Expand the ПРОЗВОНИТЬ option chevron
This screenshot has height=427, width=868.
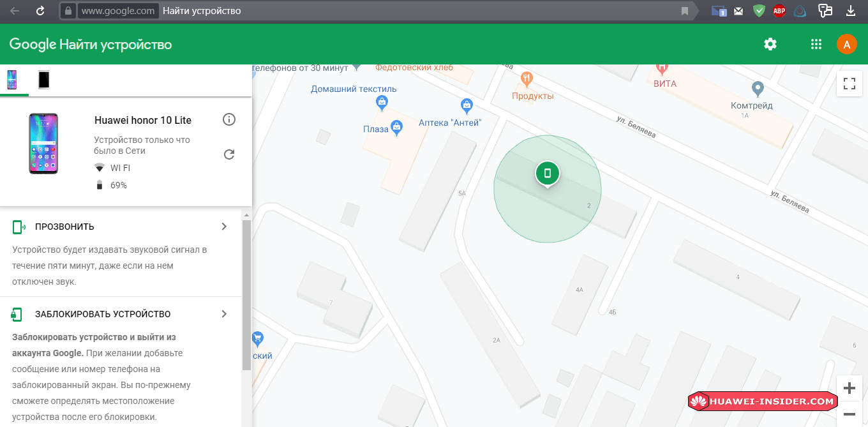point(224,227)
